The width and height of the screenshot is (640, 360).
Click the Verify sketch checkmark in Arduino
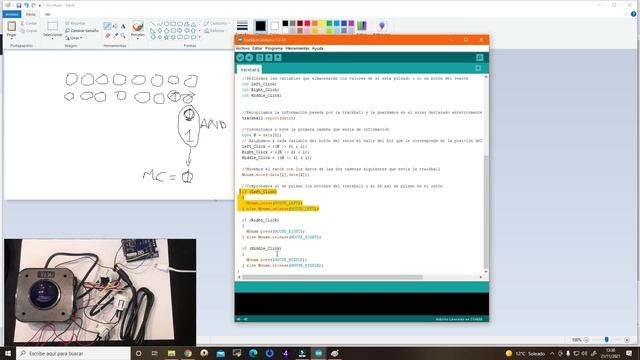point(240,58)
